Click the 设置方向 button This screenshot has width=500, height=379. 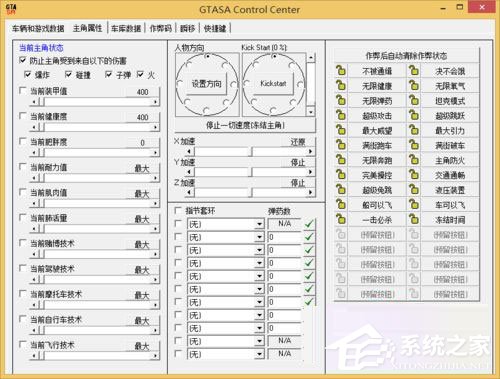pyautogui.click(x=206, y=84)
